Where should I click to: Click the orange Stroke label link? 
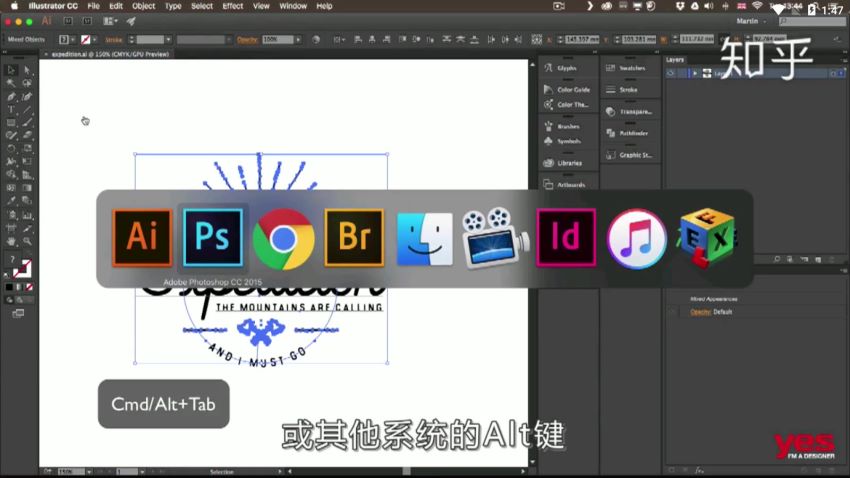pyautogui.click(x=113, y=40)
